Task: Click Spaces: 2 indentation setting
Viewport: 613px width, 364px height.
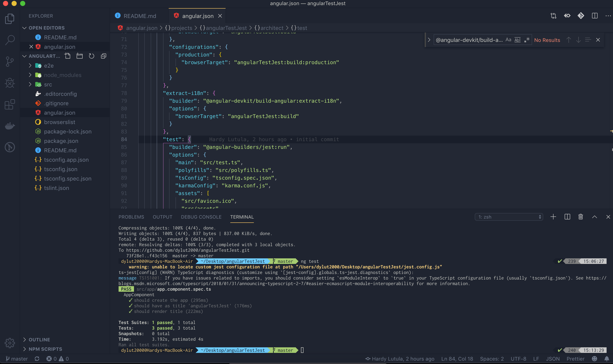Action: coord(492,359)
